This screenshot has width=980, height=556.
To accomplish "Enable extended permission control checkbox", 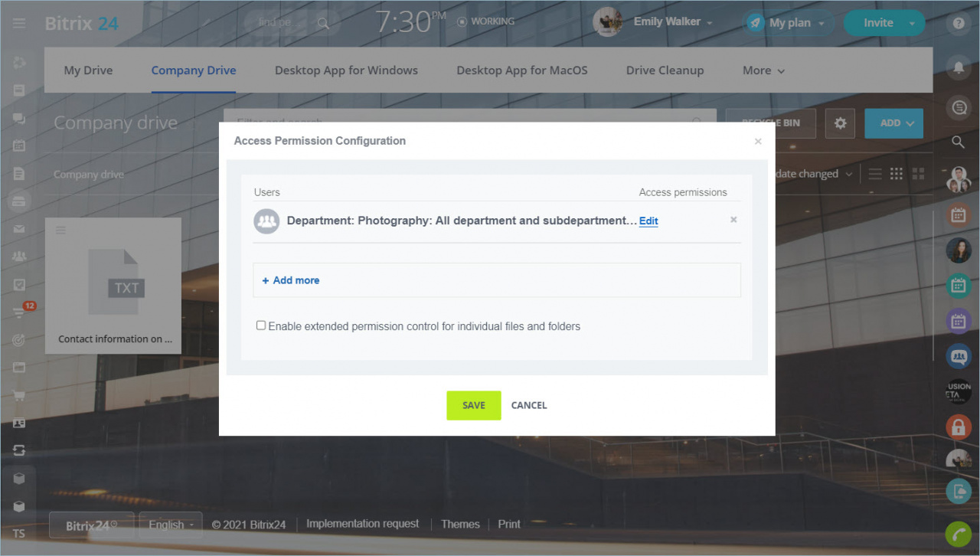I will (x=261, y=325).
